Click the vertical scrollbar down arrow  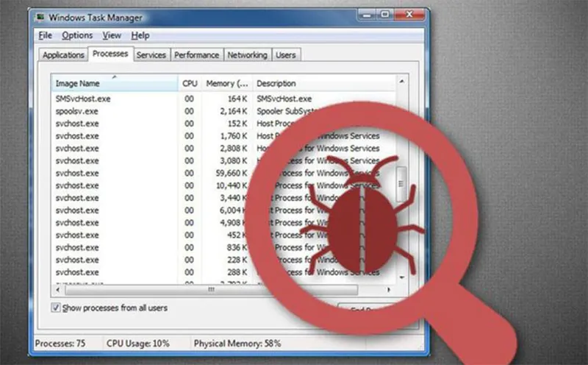click(401, 277)
